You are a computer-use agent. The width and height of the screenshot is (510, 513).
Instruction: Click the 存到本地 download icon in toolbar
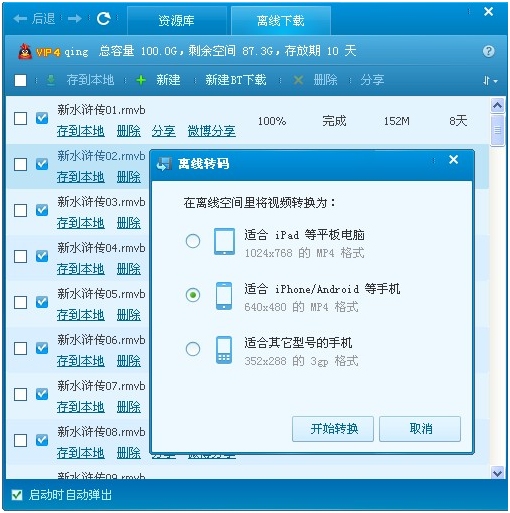(51, 80)
